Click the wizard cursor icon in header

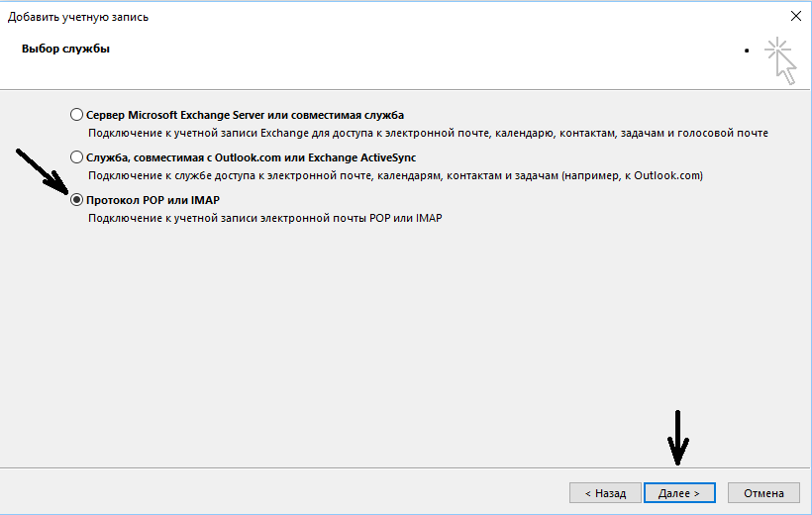pos(780,59)
